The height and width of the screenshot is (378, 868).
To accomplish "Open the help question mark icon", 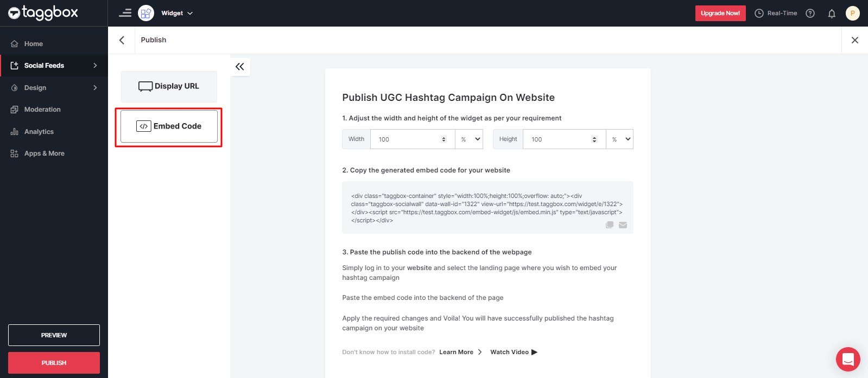I will coord(810,13).
